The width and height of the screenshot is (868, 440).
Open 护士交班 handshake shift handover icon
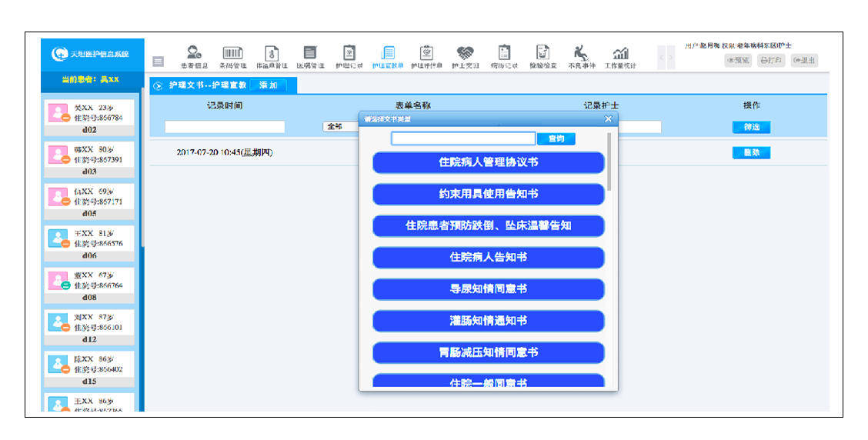pos(465,55)
